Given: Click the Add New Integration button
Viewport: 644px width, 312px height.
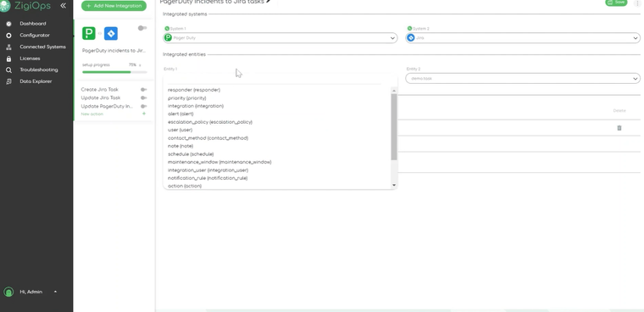Looking at the screenshot, I should click(114, 6).
